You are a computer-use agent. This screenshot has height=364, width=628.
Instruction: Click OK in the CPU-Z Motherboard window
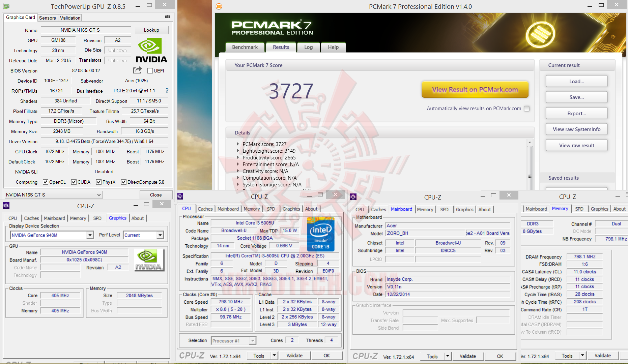pos(500,356)
